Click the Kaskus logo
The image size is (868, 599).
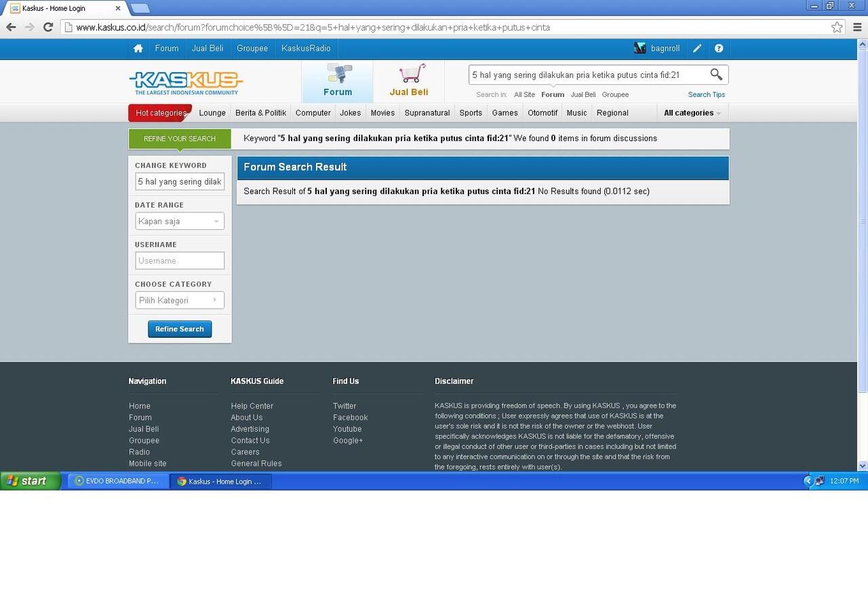(x=186, y=83)
